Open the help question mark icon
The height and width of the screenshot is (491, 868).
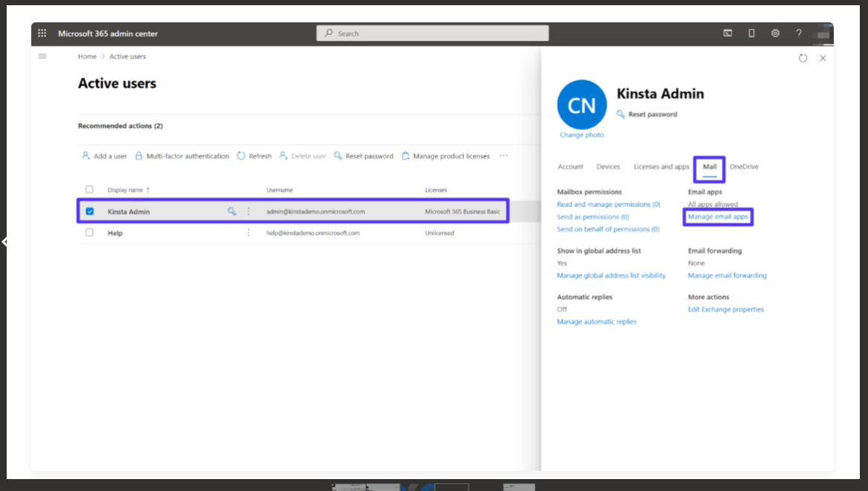point(799,34)
